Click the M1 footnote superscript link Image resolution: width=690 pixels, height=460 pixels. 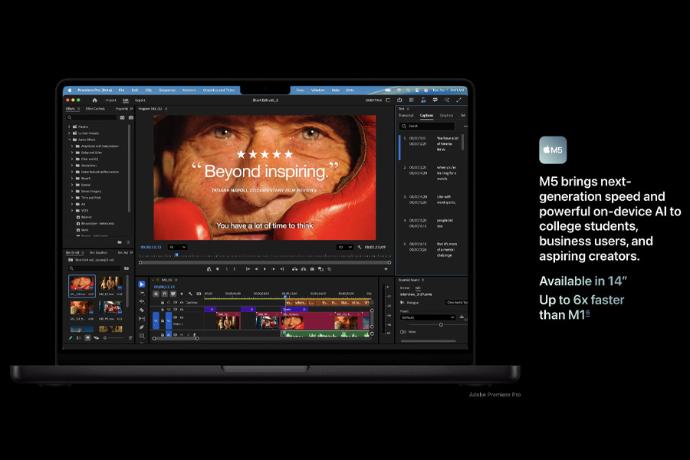(x=587, y=314)
